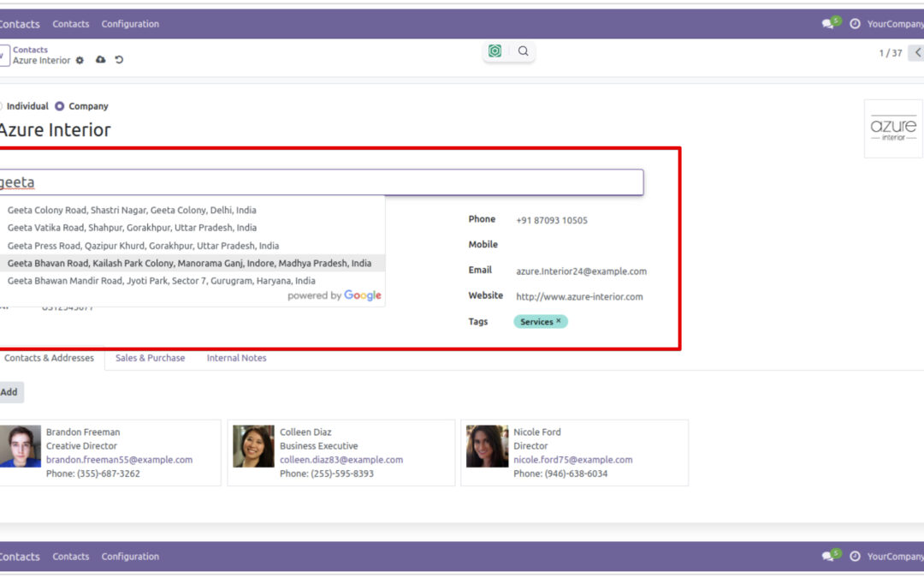Open the clock activities icon in bottom bar

point(855,557)
